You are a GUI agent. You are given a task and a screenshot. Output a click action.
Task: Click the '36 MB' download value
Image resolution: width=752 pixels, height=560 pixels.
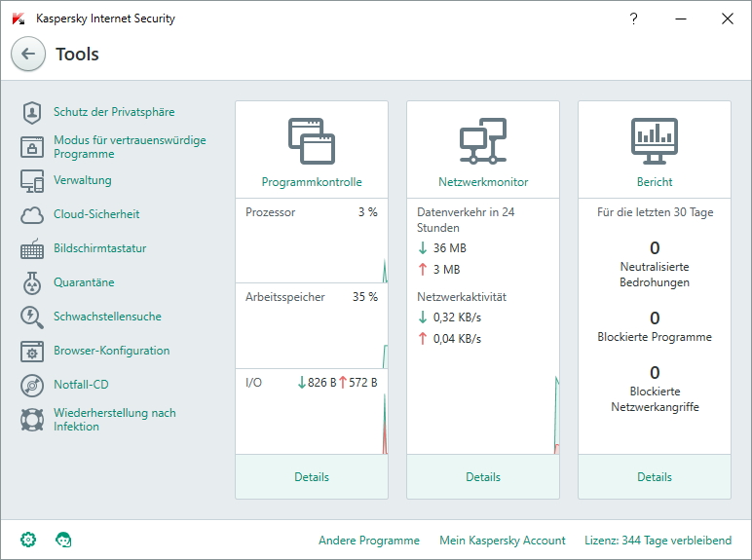pos(450,248)
